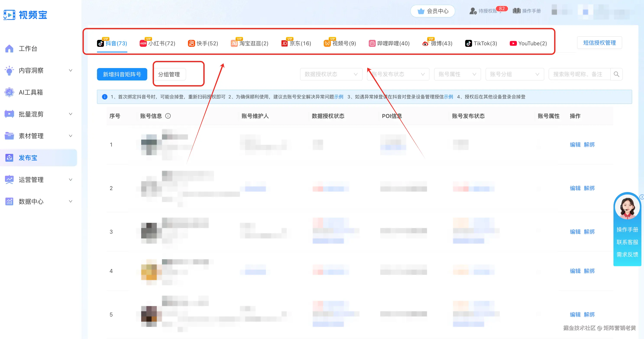The image size is (644, 339).
Task: Click the 待授权账号 user icon
Action: pyautogui.click(x=473, y=11)
